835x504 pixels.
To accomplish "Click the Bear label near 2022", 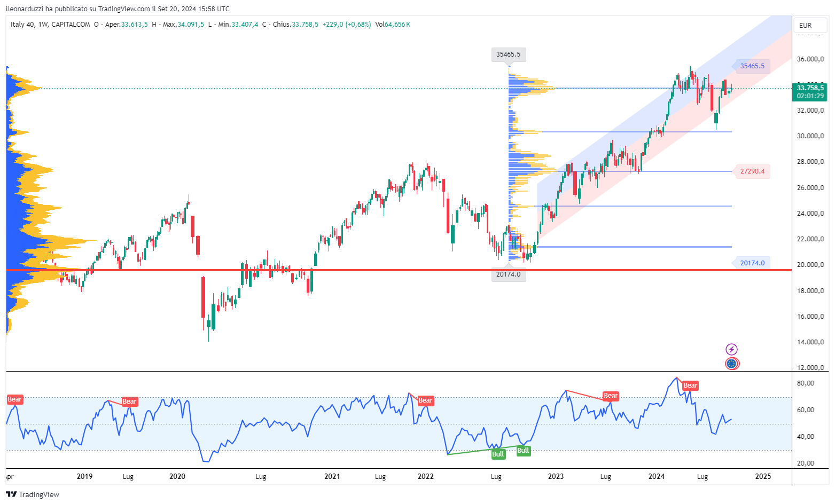I will [425, 400].
